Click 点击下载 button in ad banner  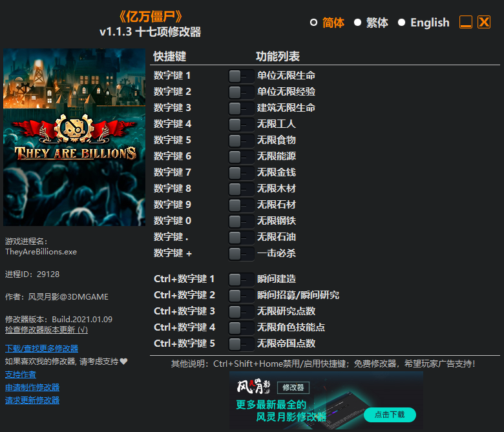(390, 415)
